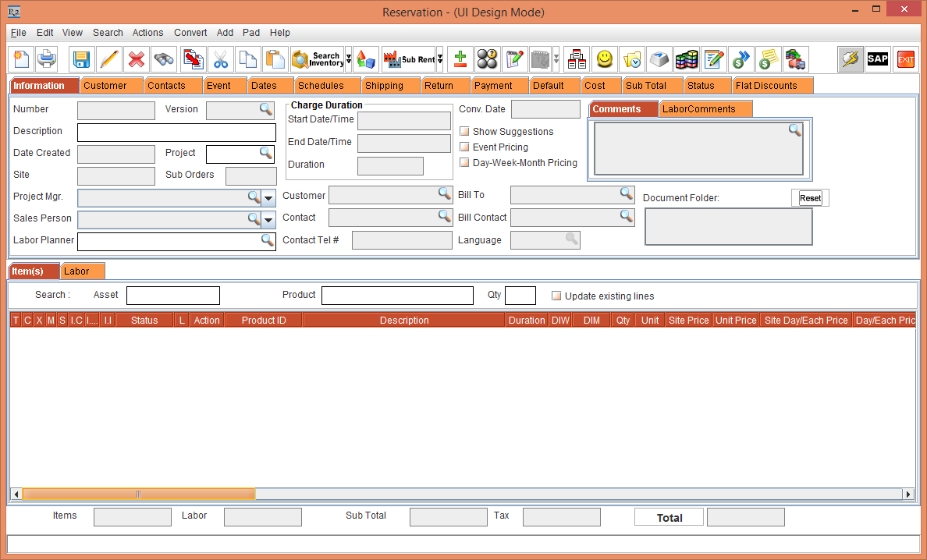Click the Customer field lookup magnifier
The height and width of the screenshot is (560, 927).
click(x=445, y=193)
